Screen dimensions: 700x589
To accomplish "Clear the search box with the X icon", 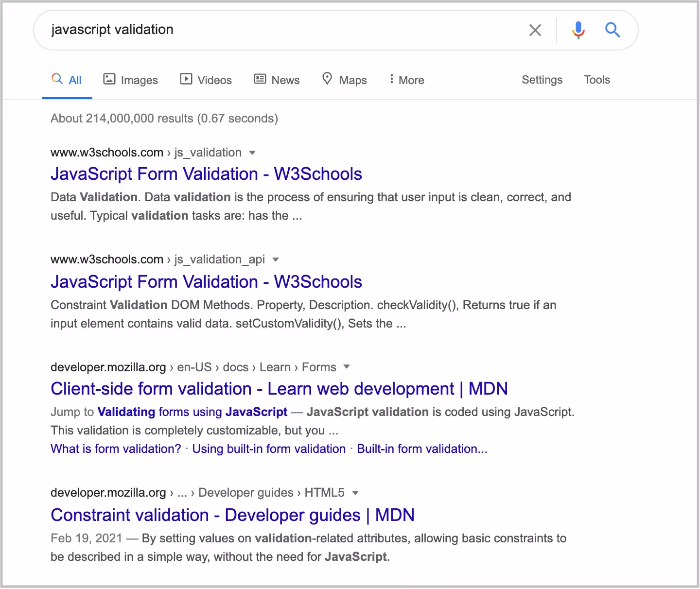I will (535, 30).
